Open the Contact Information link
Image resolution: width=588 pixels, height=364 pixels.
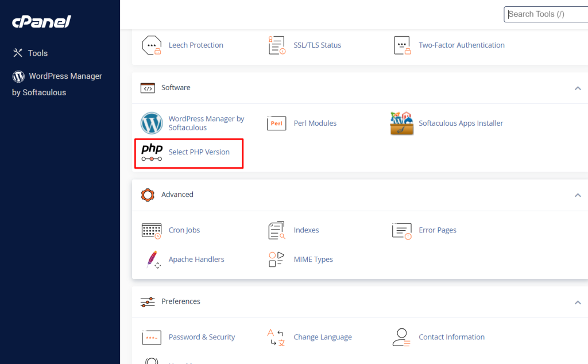(x=451, y=336)
